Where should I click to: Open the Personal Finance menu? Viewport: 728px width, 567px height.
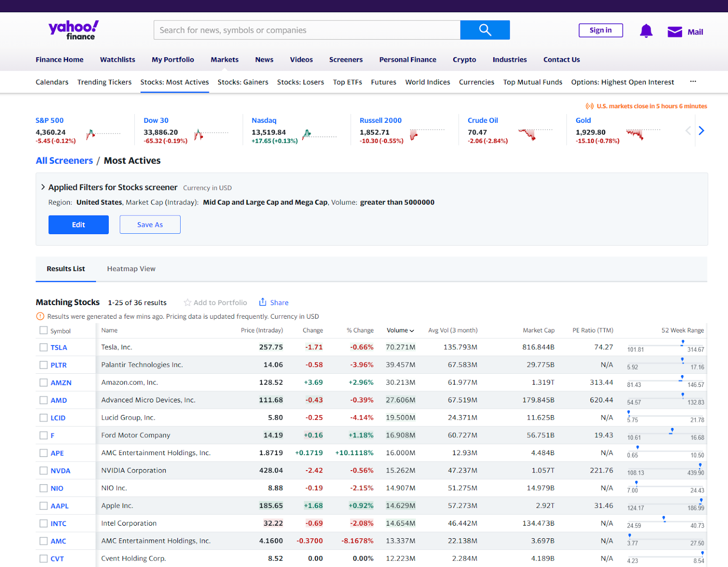click(x=408, y=60)
